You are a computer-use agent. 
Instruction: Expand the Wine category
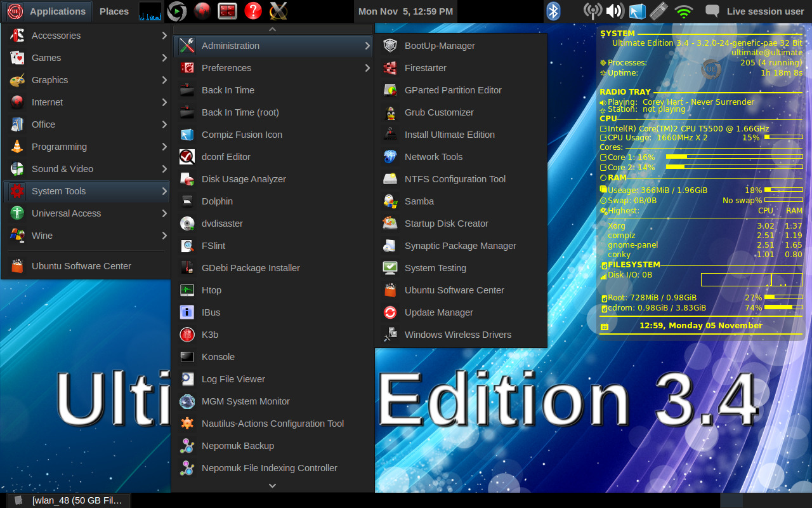click(86, 236)
